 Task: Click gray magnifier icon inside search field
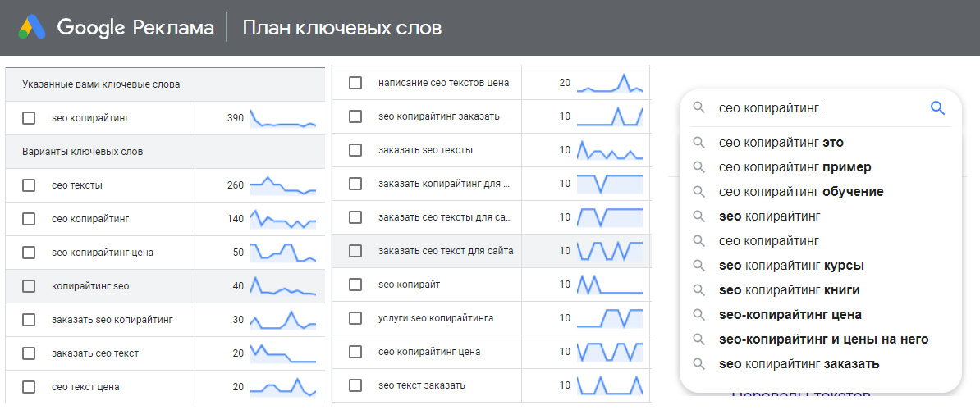tap(699, 107)
